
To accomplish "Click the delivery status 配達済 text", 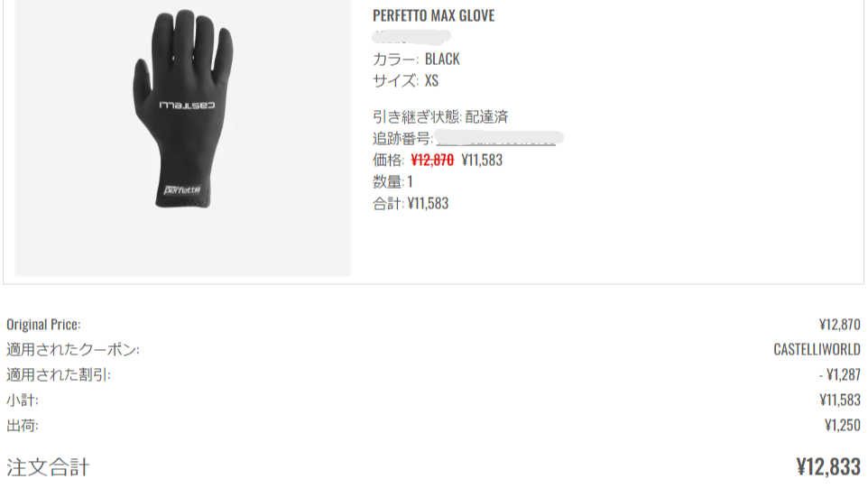I will click(486, 116).
